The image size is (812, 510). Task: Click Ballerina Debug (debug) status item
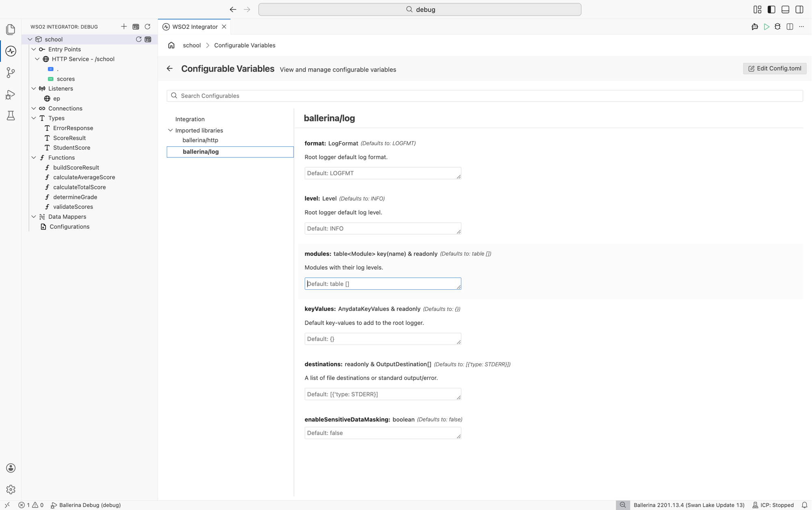[x=86, y=505]
